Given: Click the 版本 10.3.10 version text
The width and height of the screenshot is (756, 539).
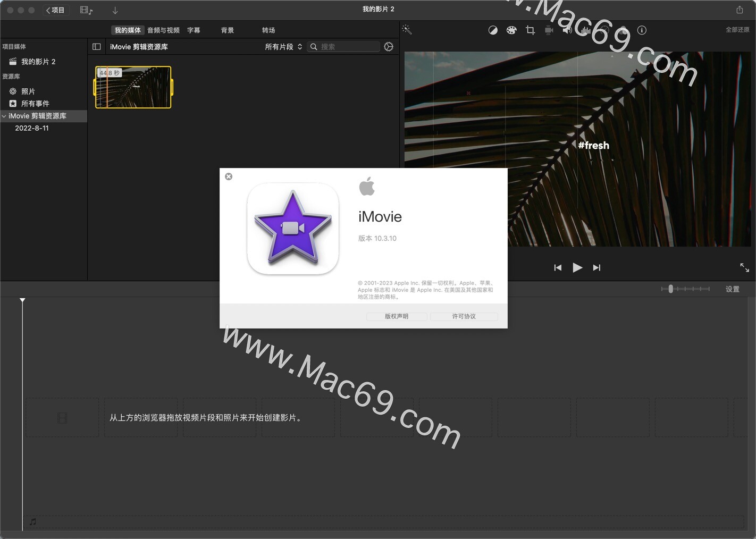Looking at the screenshot, I should (x=377, y=238).
